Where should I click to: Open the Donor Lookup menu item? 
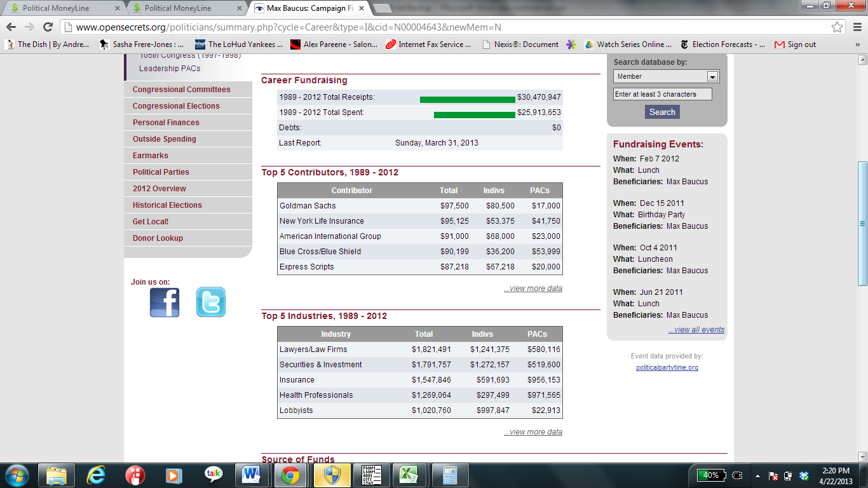(x=188, y=238)
